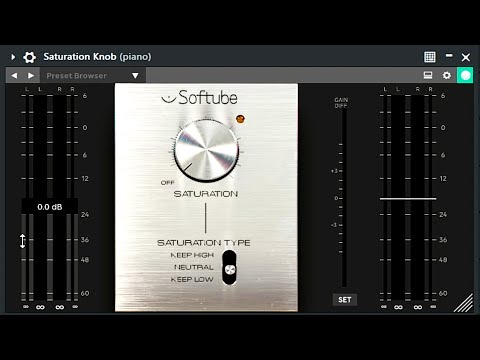
Task: Click the orange saturation LED
Action: pos(240,119)
